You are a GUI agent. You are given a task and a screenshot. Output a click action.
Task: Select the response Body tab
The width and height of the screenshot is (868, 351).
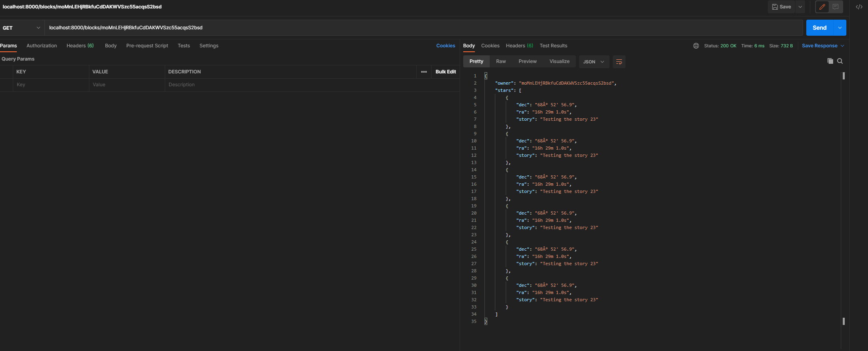[x=469, y=46]
